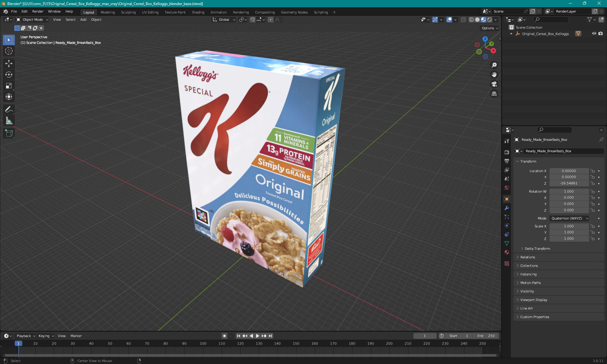
Task: Open the Texture properties tab
Action: pos(507,264)
